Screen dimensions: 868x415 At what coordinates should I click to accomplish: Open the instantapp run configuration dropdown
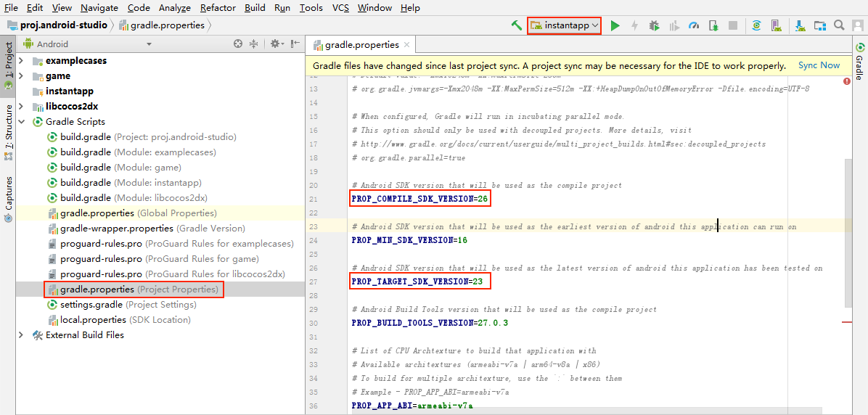(564, 25)
